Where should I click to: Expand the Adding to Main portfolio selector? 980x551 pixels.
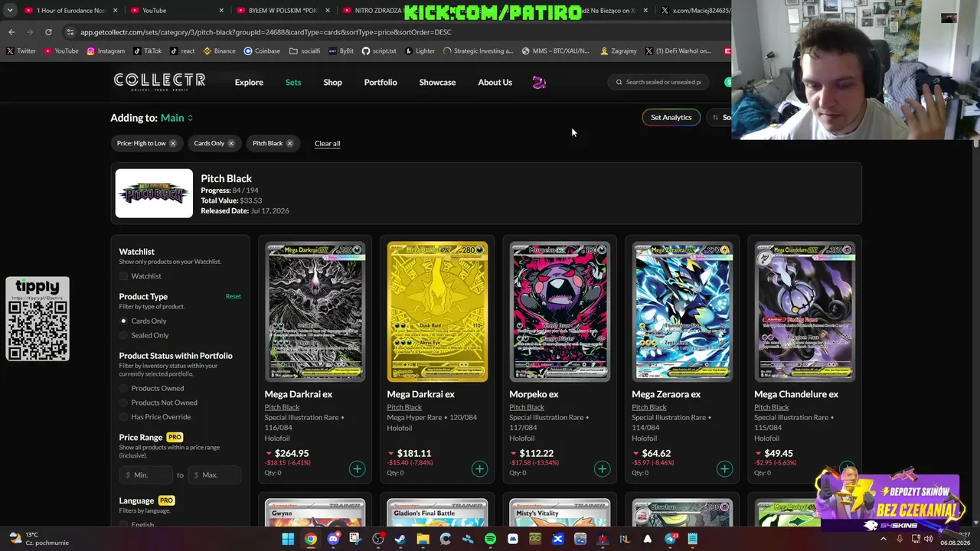click(177, 118)
